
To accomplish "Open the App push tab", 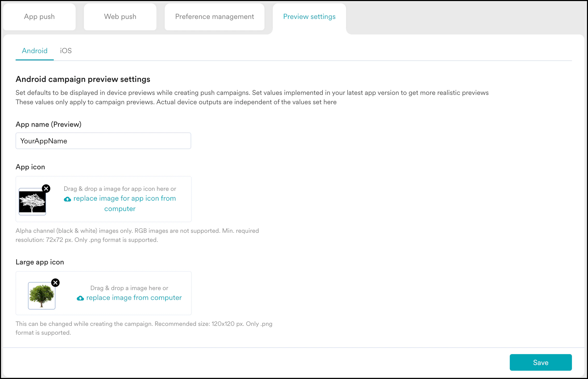I will (39, 17).
